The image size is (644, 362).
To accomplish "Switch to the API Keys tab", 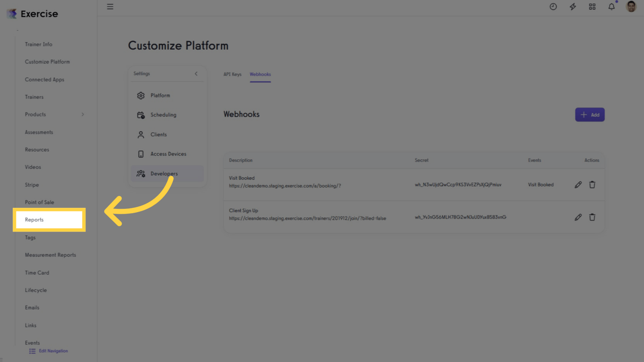I will [232, 74].
